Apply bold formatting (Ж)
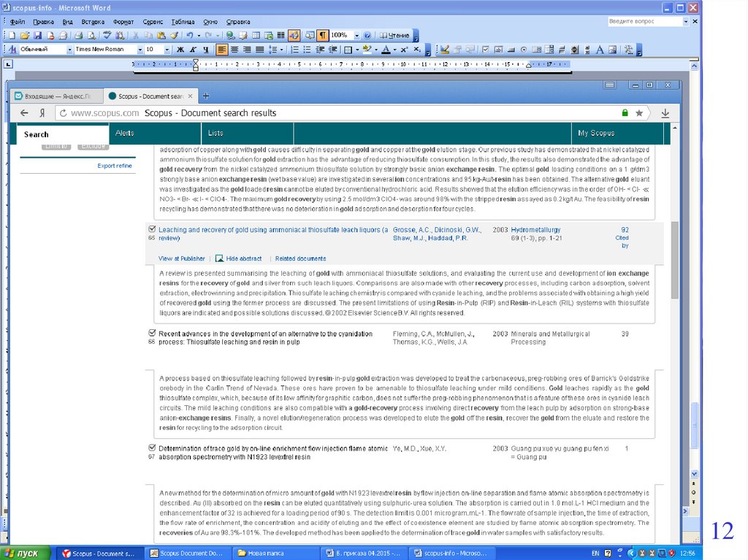 180,49
